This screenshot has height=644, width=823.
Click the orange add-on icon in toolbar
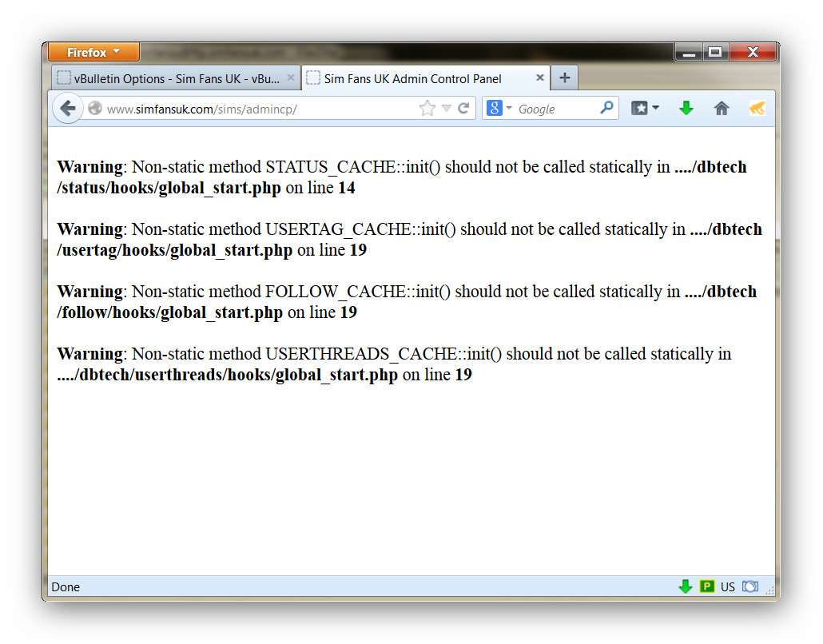(757, 108)
